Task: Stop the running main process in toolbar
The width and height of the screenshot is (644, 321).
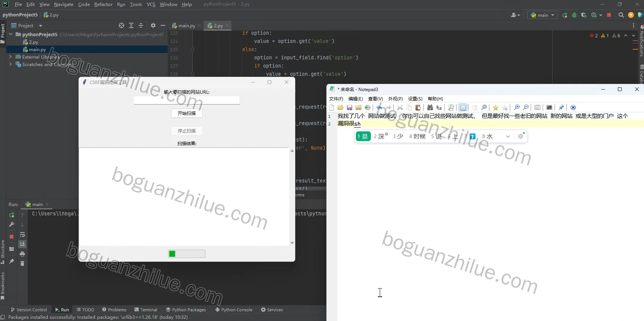Action: 609,15
